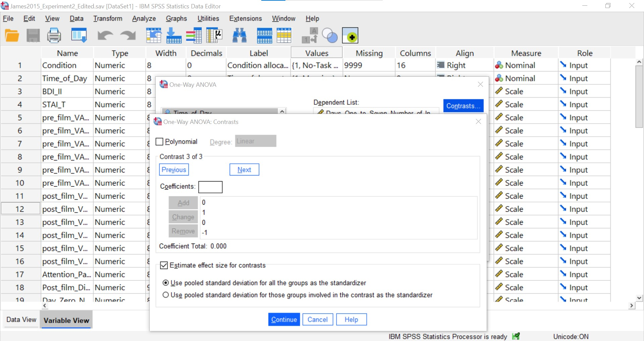Click Scale icon for STAI_T row
644x341 pixels.
[x=499, y=104]
